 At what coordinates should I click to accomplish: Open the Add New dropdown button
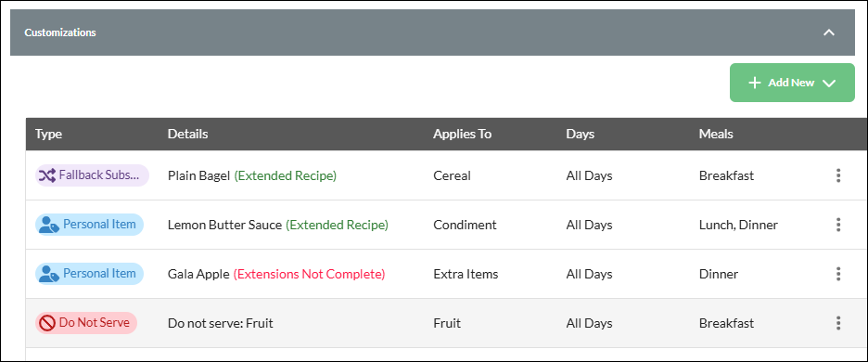pyautogui.click(x=792, y=83)
